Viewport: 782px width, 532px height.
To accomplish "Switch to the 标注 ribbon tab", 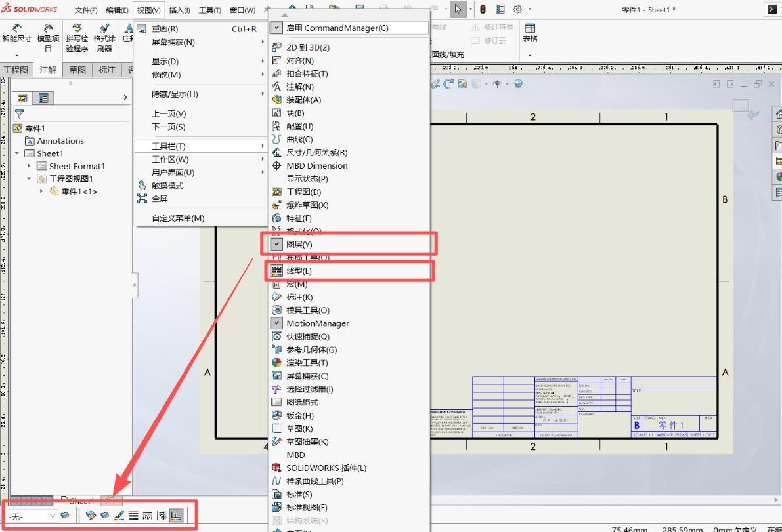I will (107, 70).
